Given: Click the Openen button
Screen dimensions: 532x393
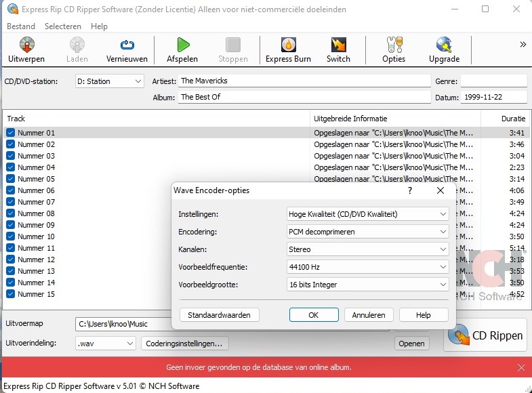Looking at the screenshot, I should (411, 344).
